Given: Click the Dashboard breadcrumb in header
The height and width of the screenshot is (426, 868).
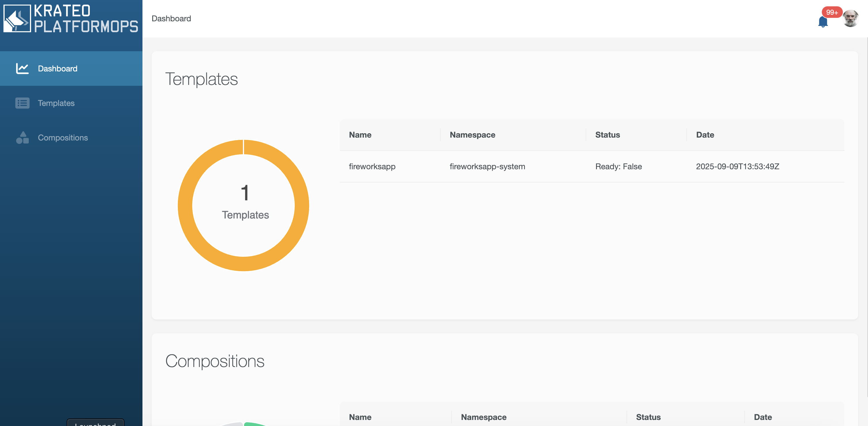Looking at the screenshot, I should point(171,18).
